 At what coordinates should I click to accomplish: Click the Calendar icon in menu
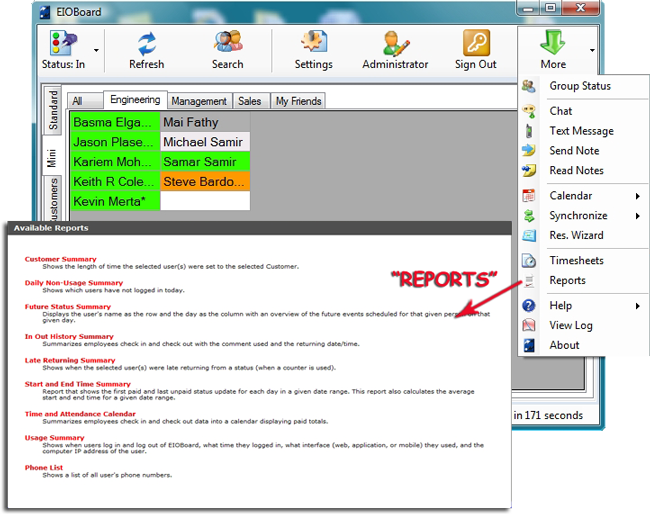(x=529, y=195)
